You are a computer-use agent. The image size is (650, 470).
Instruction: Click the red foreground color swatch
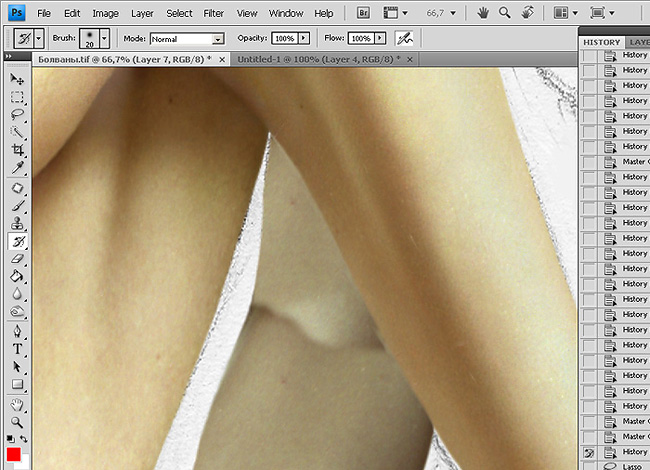13,455
